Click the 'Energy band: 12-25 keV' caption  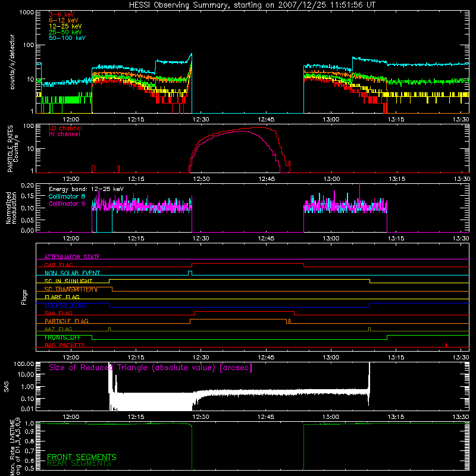(86, 189)
